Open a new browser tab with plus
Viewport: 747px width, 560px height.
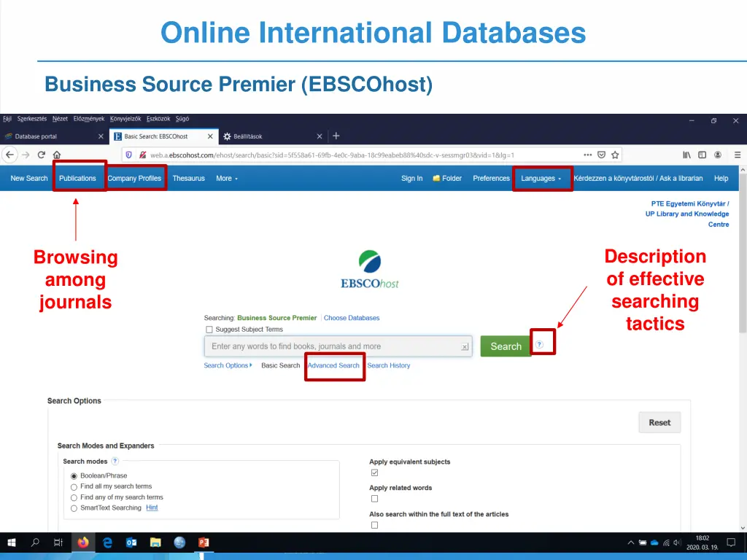click(x=336, y=136)
